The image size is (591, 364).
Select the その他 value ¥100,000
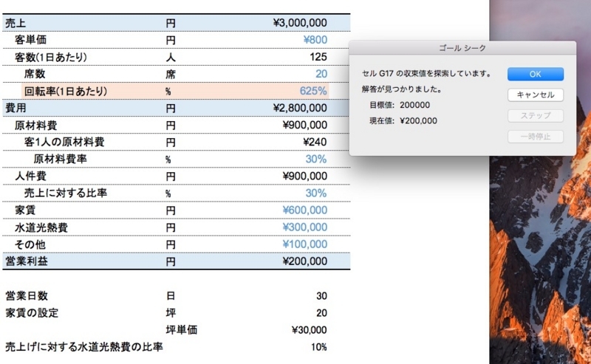point(304,244)
